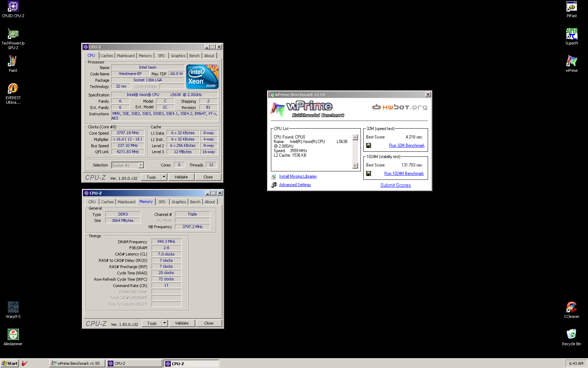588x368 pixels.
Task: Click the upper CPU-Z window title icon
Action: pos(86,47)
